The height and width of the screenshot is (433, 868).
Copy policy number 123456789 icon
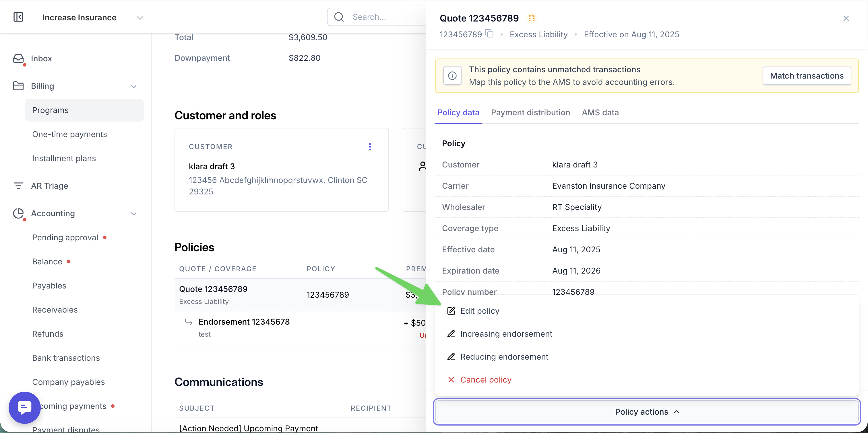pyautogui.click(x=489, y=34)
